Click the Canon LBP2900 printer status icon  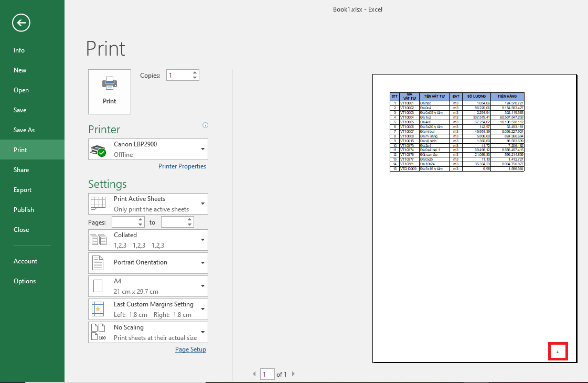[x=98, y=150]
